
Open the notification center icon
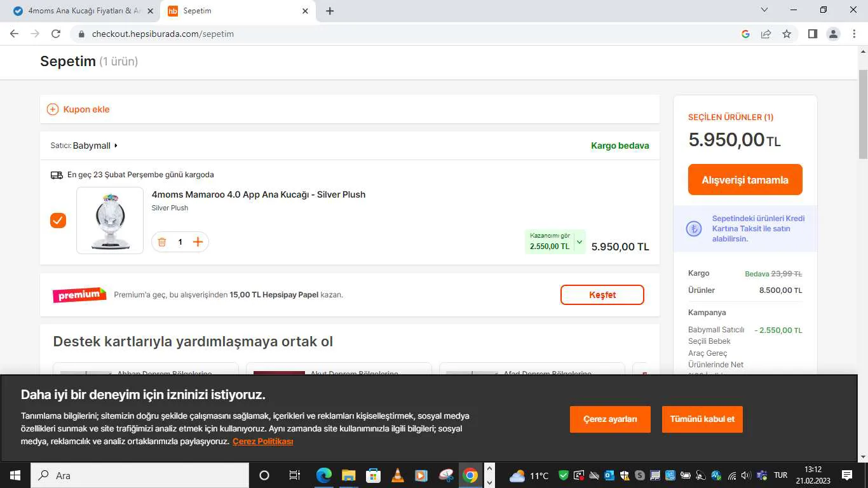pos(847,475)
